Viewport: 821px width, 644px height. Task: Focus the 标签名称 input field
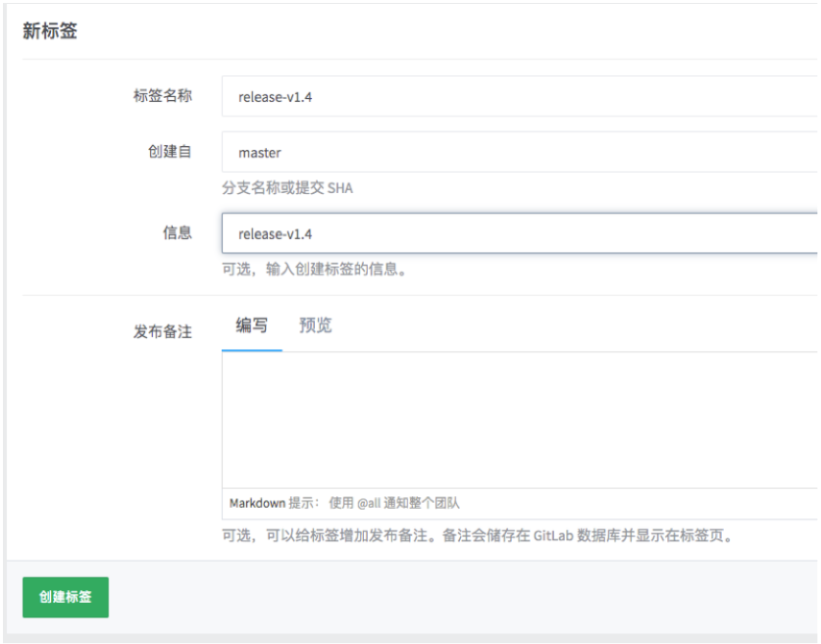click(521, 96)
